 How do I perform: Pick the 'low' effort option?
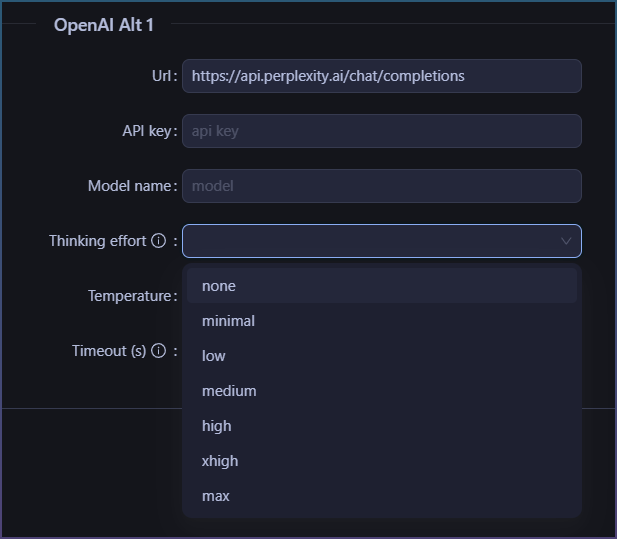[x=382, y=356]
